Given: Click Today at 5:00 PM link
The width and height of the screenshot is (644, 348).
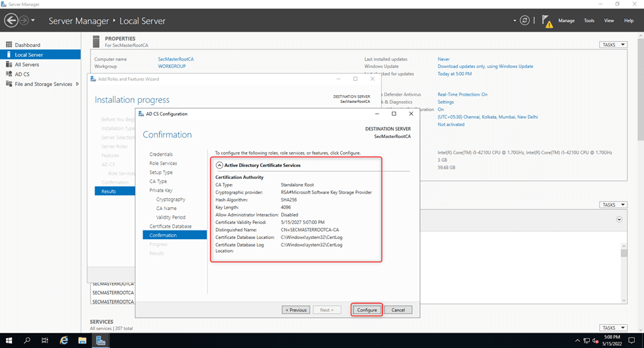Looking at the screenshot, I should click(454, 74).
